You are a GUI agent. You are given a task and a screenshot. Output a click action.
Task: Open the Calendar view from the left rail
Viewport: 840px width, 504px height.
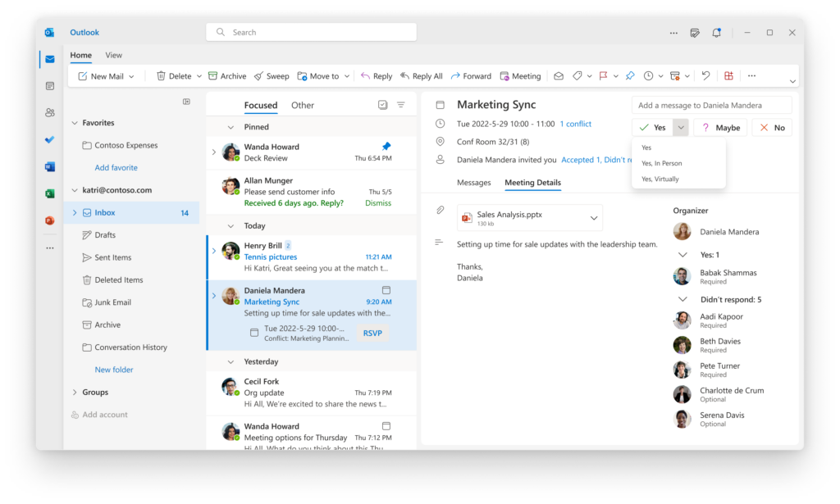tap(49, 85)
